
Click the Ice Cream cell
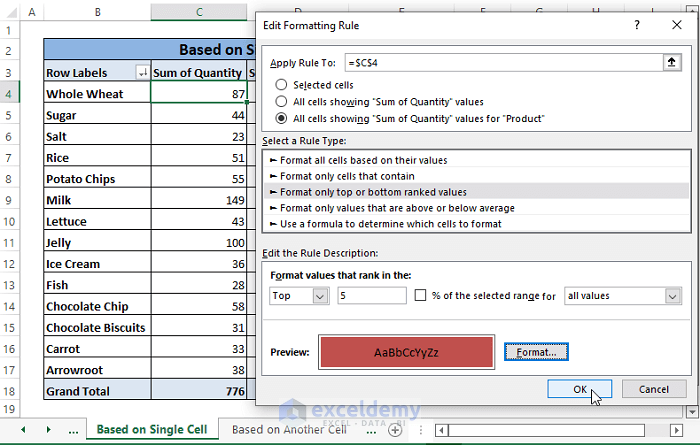(x=97, y=264)
